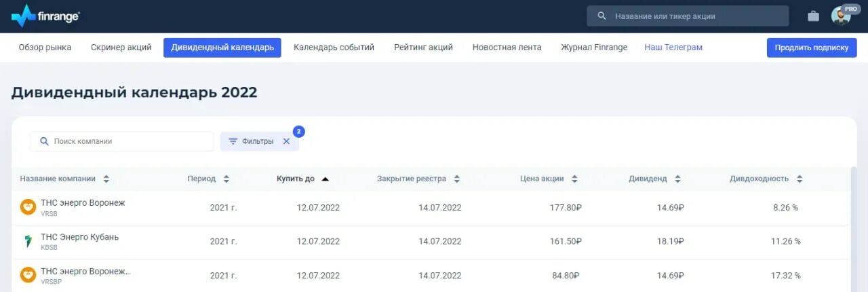
Task: Go to Скринер акций
Action: [121, 48]
